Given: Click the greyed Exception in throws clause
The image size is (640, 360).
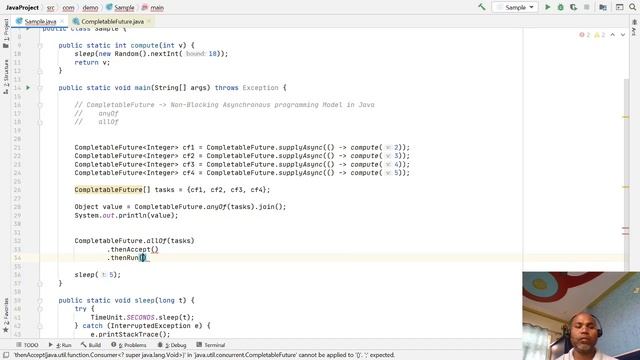Looking at the screenshot, I should pyautogui.click(x=260, y=87).
